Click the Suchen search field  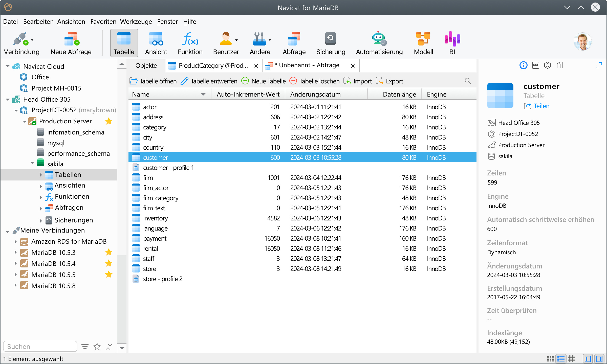click(40, 346)
